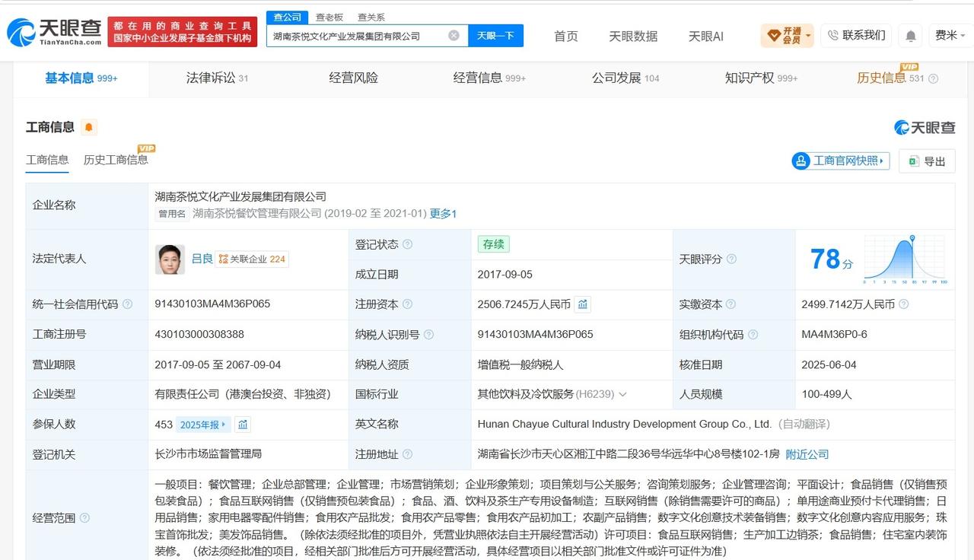Screen dimensions: 974x560
Task: Click the former name 湖南茶悦餐饮管理有限公司
Action: [257, 214]
